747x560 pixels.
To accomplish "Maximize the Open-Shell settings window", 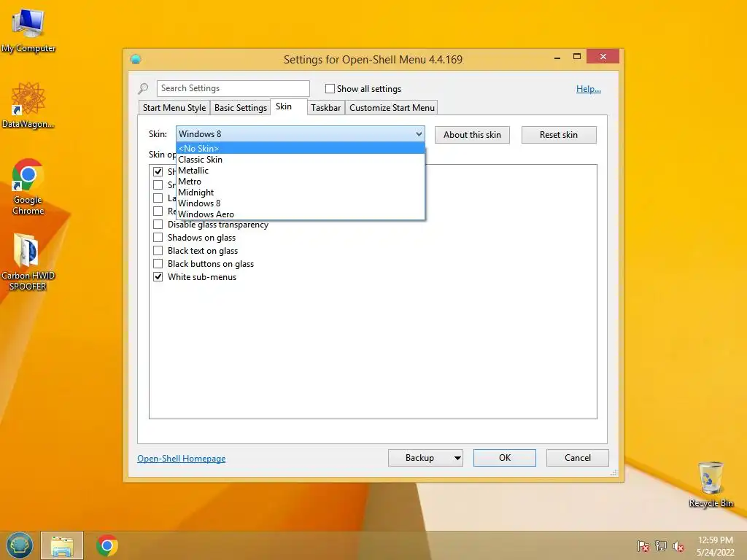I will pos(576,57).
